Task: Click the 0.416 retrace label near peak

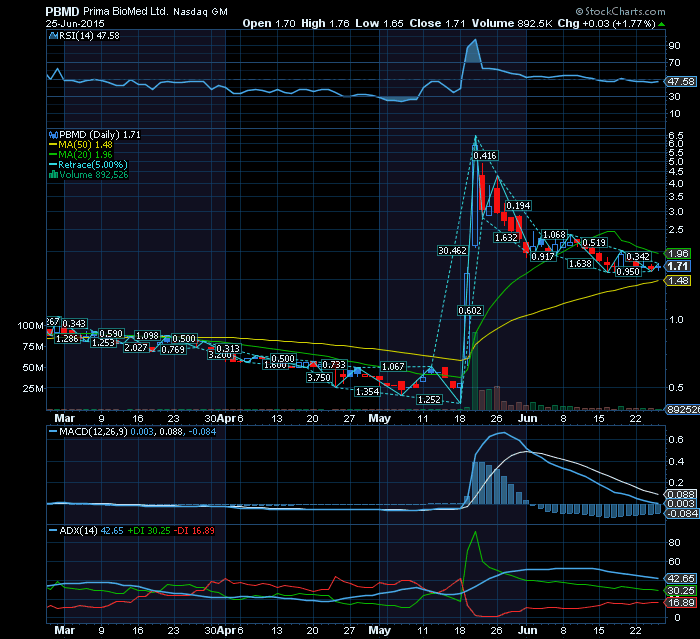Action: pos(484,155)
